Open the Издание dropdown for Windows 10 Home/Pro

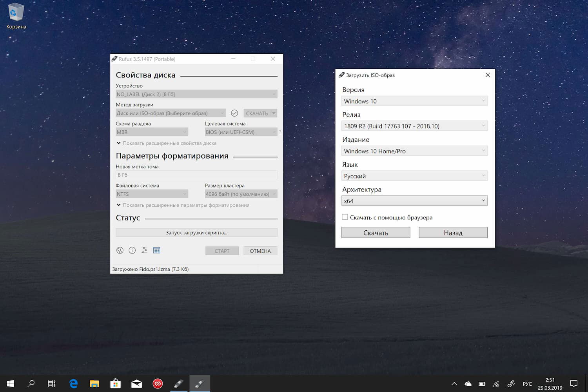[414, 151]
